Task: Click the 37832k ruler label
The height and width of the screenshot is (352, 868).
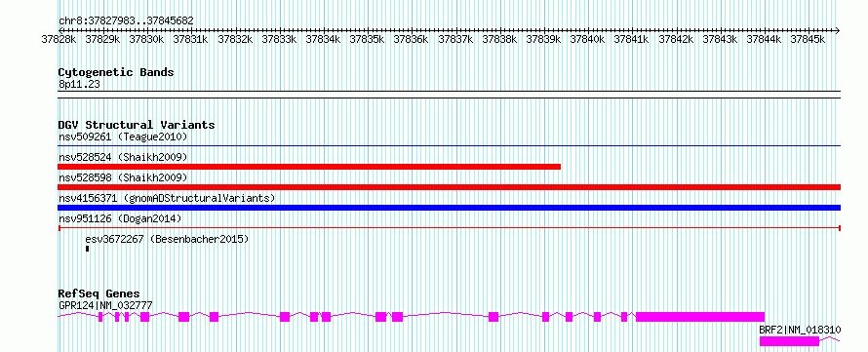Action: click(x=235, y=39)
